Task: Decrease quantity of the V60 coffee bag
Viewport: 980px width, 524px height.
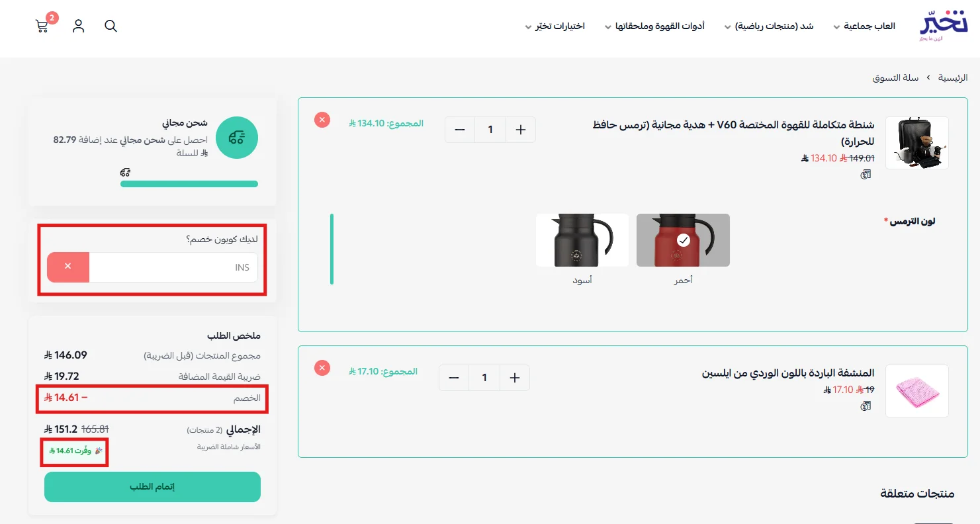Action: tap(460, 130)
